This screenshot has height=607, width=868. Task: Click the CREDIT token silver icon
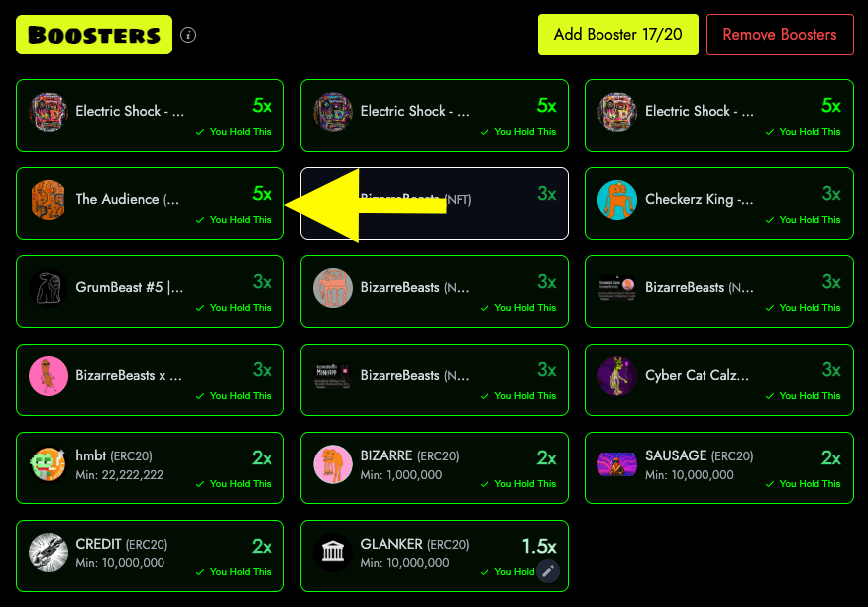(x=49, y=553)
